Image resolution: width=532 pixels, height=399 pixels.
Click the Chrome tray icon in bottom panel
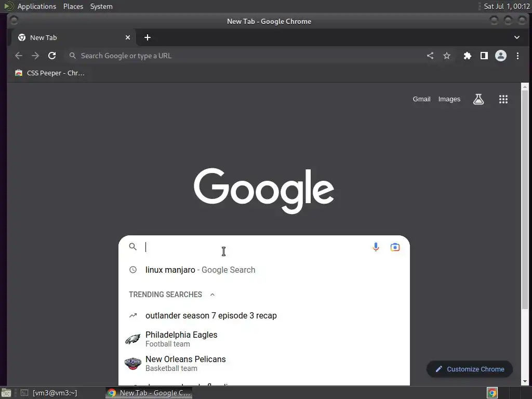coord(492,393)
